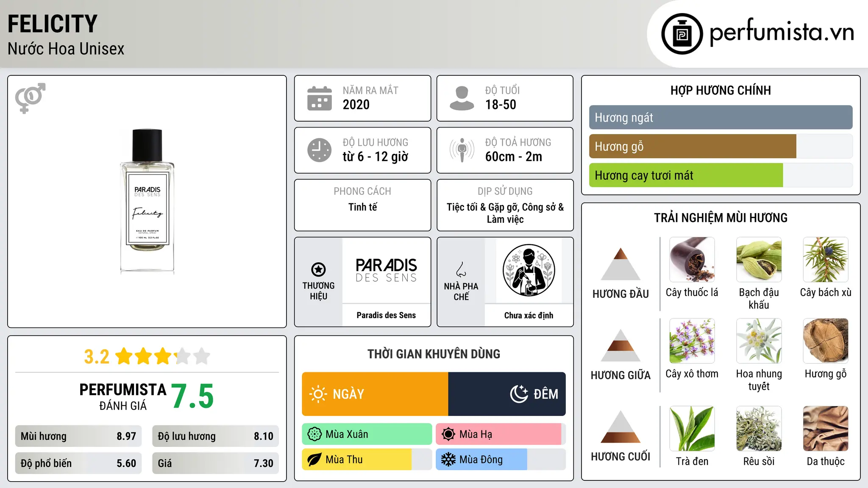Click the unisex gender symbol icon
Screen dimensions: 868x488
[30, 98]
